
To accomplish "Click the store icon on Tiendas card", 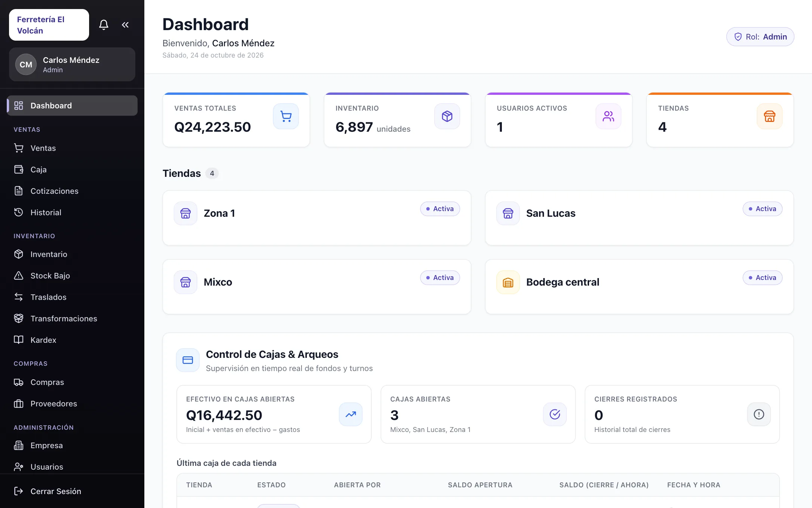I will 770,116.
